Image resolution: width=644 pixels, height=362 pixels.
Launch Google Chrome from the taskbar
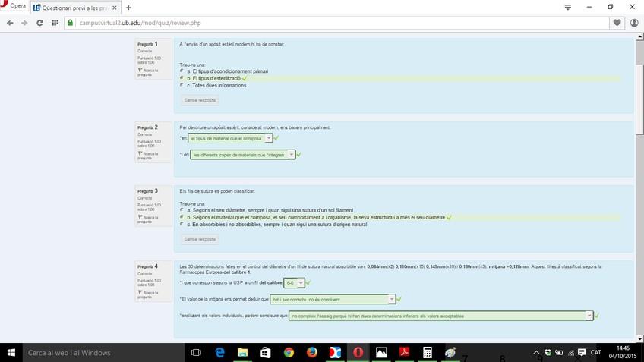pyautogui.click(x=289, y=353)
